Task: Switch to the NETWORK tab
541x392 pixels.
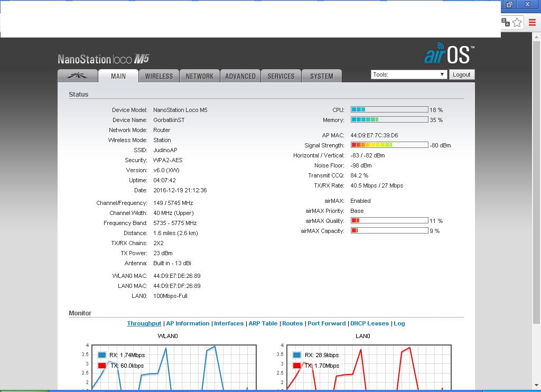Action: point(199,76)
